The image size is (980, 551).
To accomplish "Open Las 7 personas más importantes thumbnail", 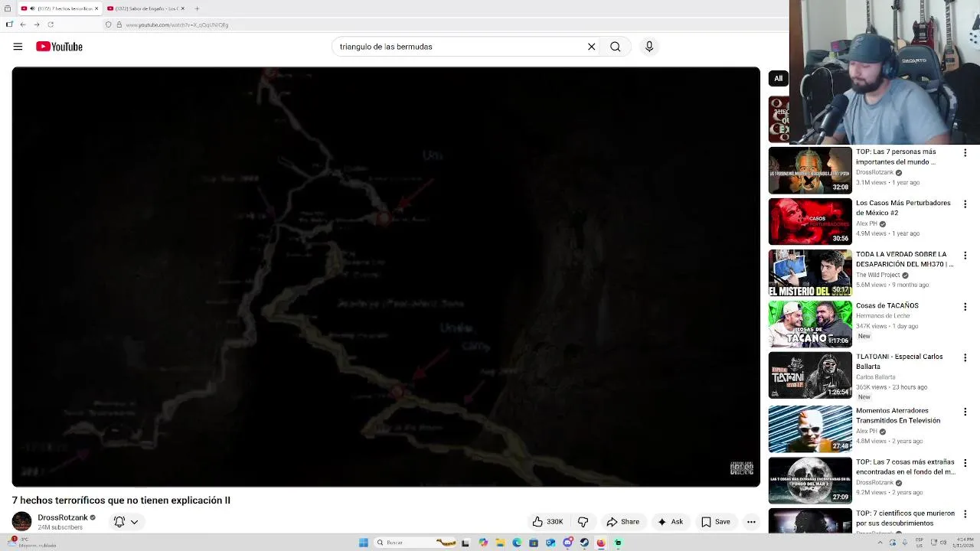I will (810, 170).
